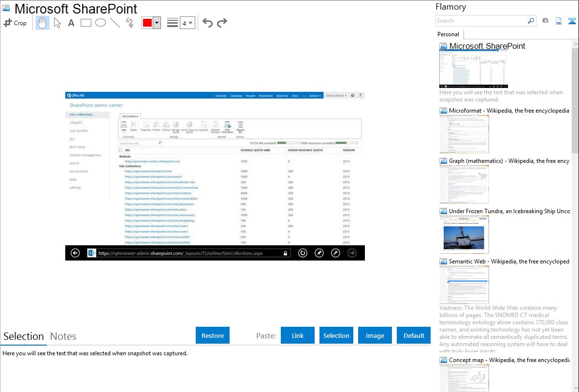Click the settings gear in Office365 bar

tap(353, 95)
